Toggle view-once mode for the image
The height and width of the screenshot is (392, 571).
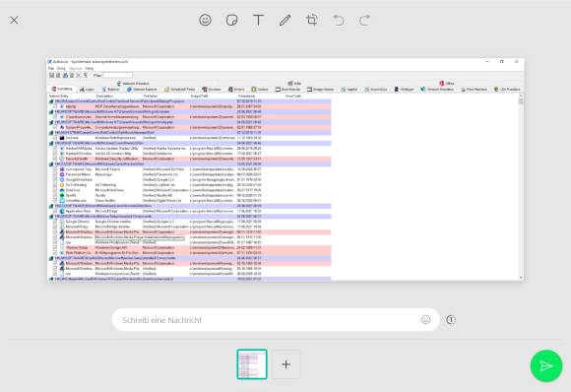(451, 319)
